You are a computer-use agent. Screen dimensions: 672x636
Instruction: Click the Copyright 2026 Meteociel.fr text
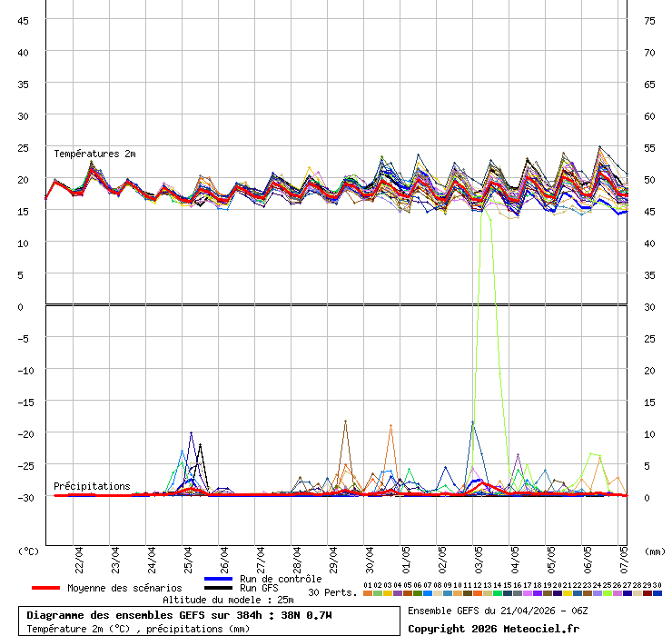coord(493,628)
